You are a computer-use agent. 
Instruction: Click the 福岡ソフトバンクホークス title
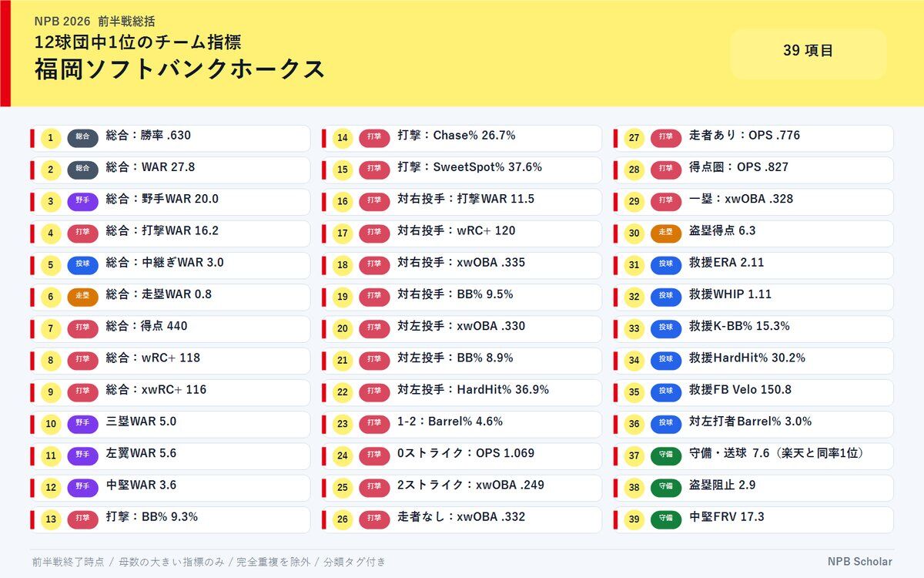[179, 69]
